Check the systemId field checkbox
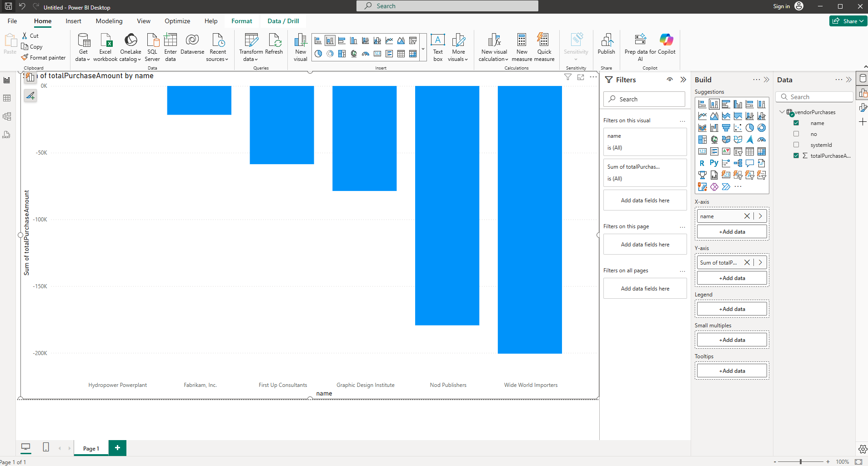Viewport: 868px width, 466px height. tap(796, 145)
